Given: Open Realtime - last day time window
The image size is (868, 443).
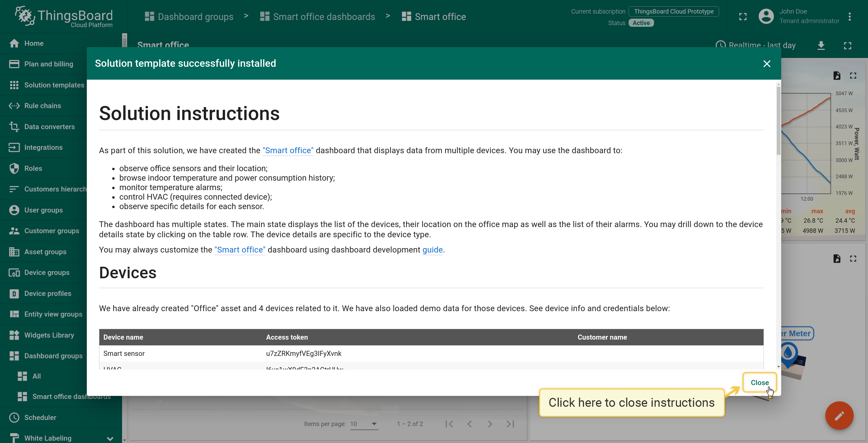Looking at the screenshot, I should pyautogui.click(x=755, y=45).
